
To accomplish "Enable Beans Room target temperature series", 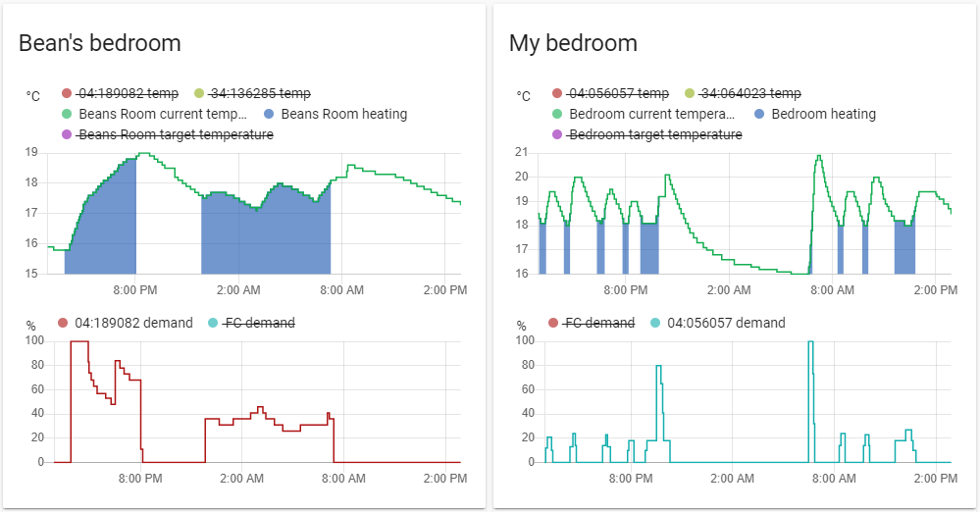I will [x=175, y=134].
